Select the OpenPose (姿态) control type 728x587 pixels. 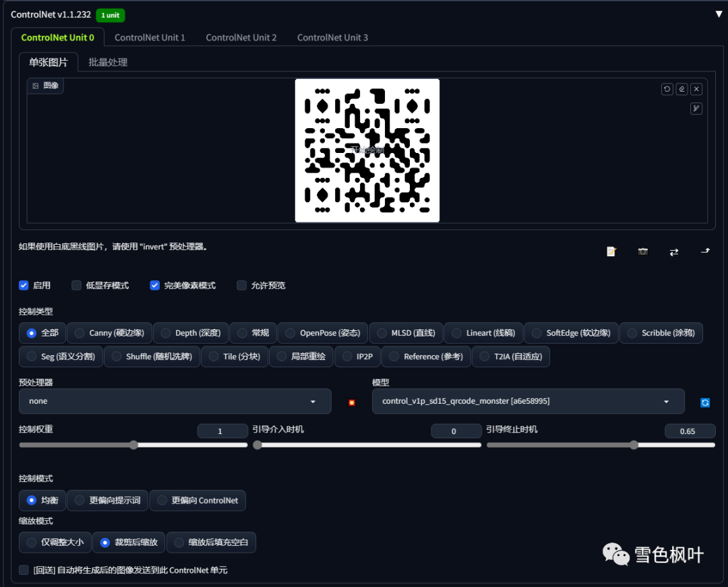[x=323, y=333]
